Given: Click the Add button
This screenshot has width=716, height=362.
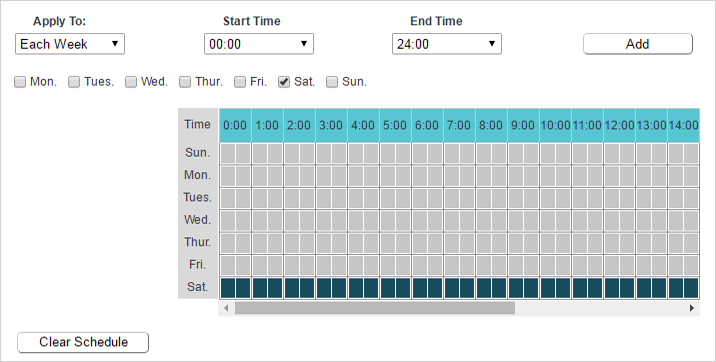Looking at the screenshot, I should pyautogui.click(x=638, y=44).
